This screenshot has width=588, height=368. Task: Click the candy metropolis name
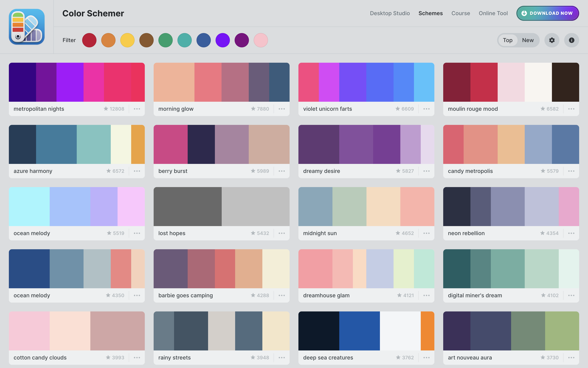pyautogui.click(x=470, y=171)
